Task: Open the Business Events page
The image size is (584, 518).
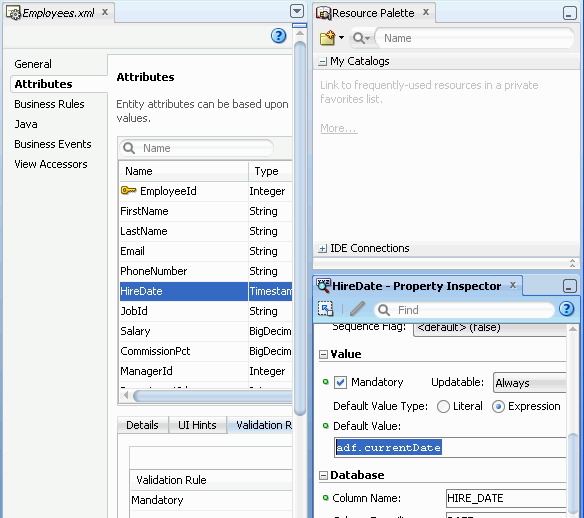Action: pyautogui.click(x=53, y=144)
